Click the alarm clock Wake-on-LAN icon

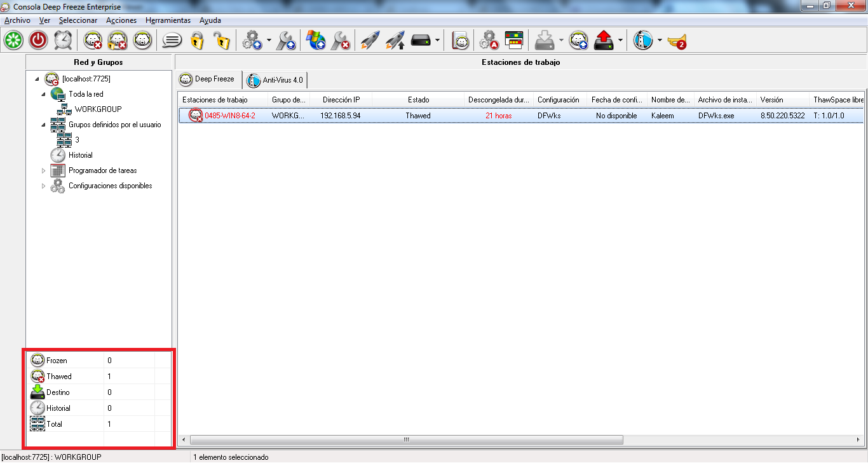point(63,41)
